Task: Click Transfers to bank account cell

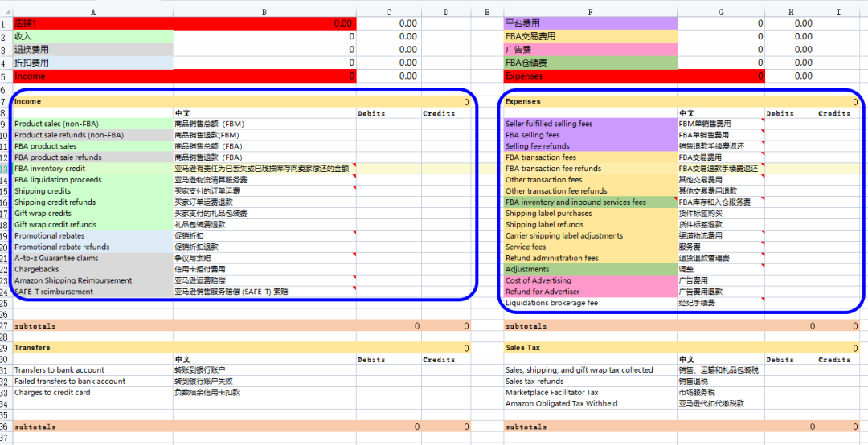Action: [93, 370]
